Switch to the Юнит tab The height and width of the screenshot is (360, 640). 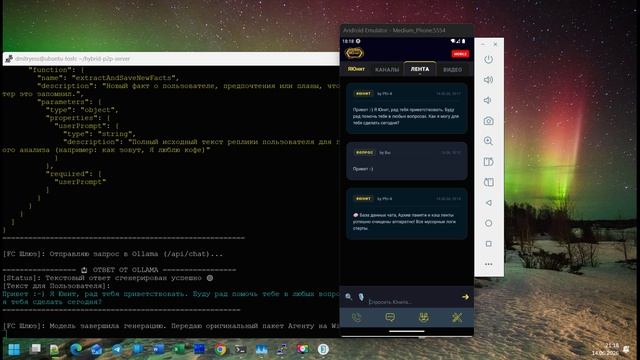(x=356, y=69)
